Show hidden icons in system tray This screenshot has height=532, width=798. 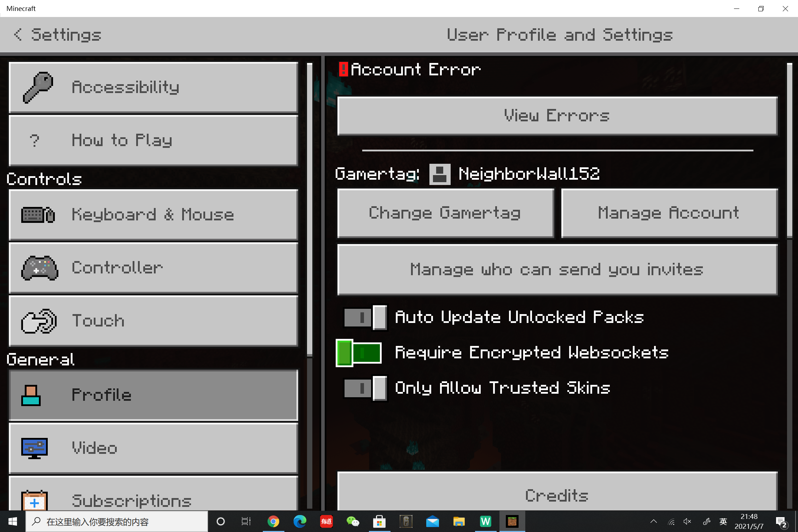pyautogui.click(x=654, y=521)
